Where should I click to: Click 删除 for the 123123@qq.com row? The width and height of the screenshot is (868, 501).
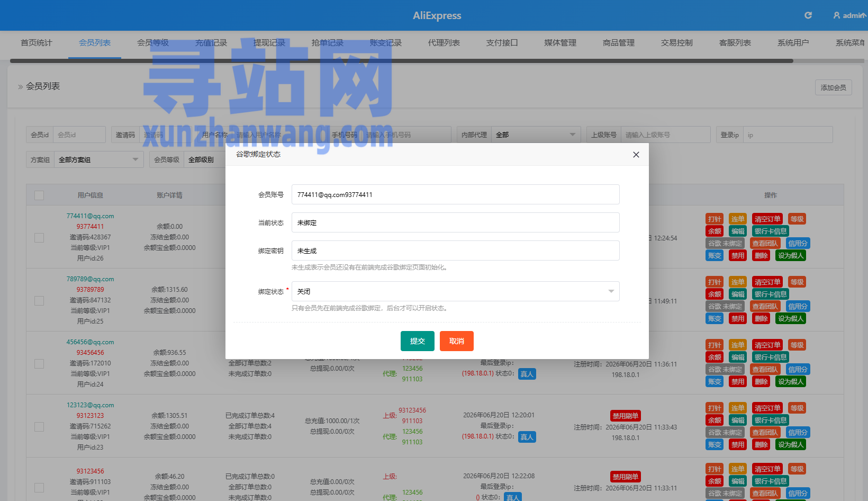pyautogui.click(x=761, y=444)
